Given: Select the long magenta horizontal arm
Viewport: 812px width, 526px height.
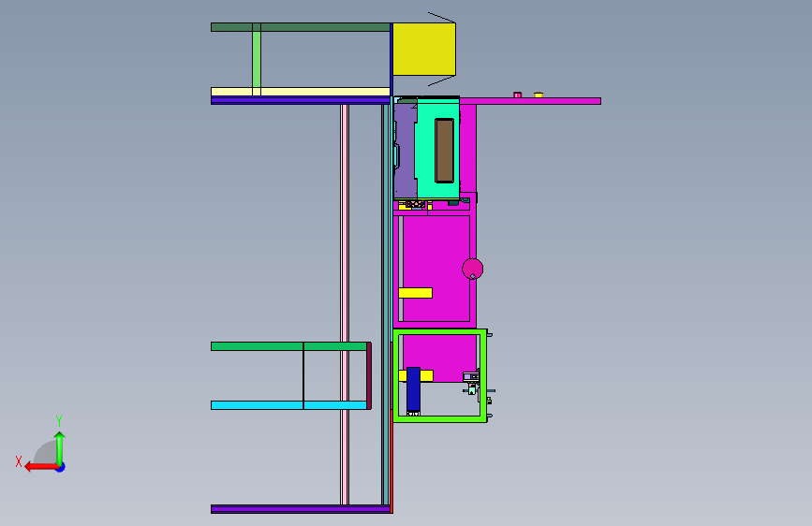Looking at the screenshot, I should click(x=530, y=101).
